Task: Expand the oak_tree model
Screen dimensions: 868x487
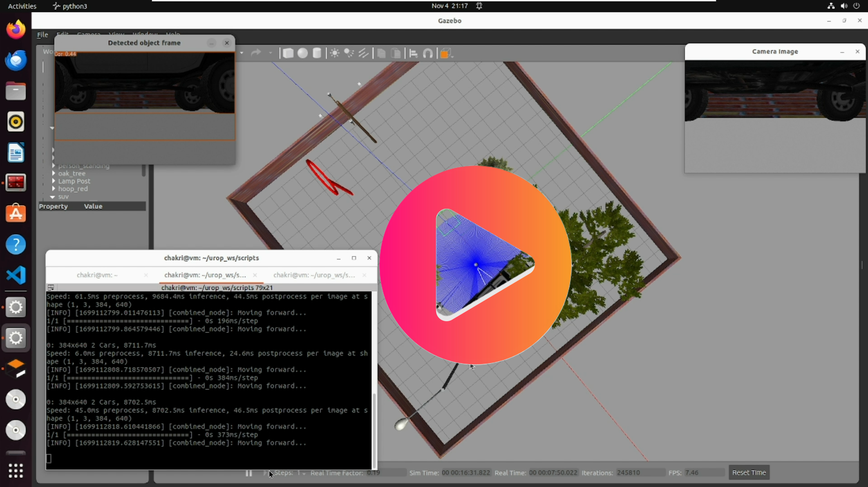Action: pyautogui.click(x=53, y=173)
